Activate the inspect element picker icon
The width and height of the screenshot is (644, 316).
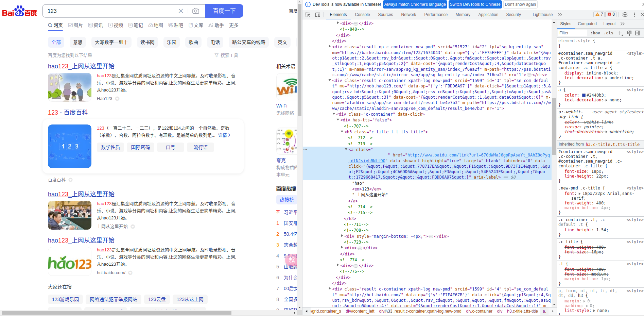coord(308,15)
